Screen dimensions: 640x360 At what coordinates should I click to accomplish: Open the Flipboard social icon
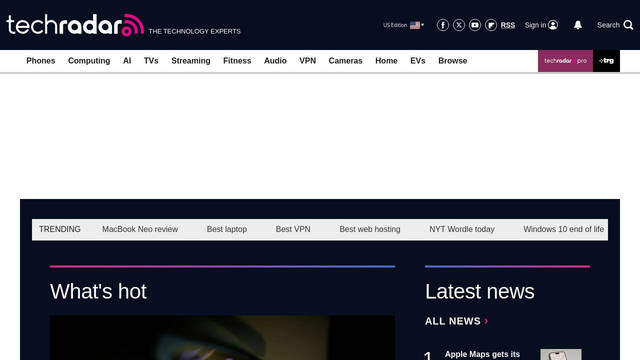(491, 25)
